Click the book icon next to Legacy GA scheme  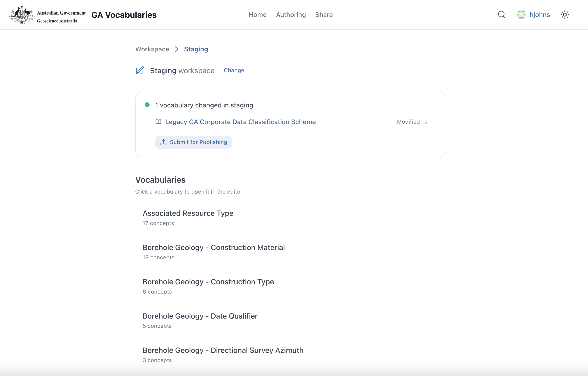pos(158,122)
